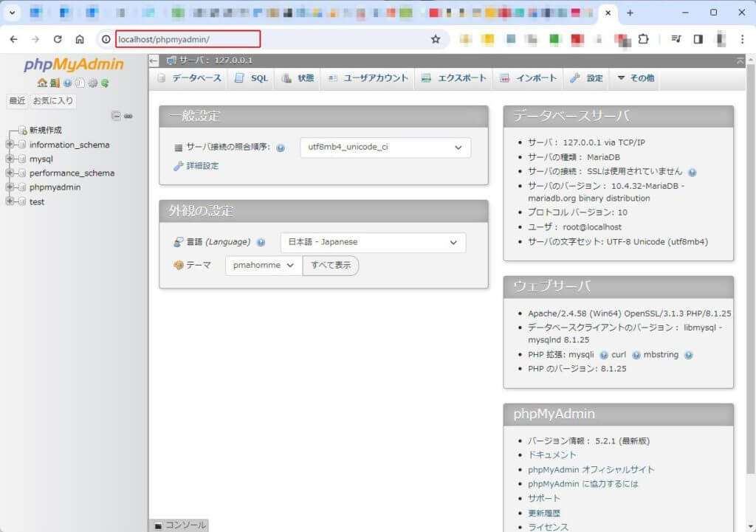Expand the test database tree
Screen dimensions: 756x532
[x=10, y=201]
